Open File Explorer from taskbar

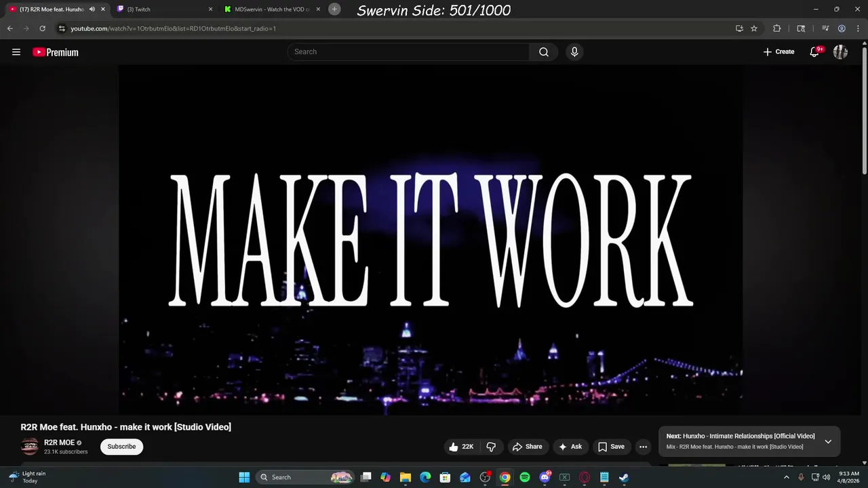(x=406, y=477)
